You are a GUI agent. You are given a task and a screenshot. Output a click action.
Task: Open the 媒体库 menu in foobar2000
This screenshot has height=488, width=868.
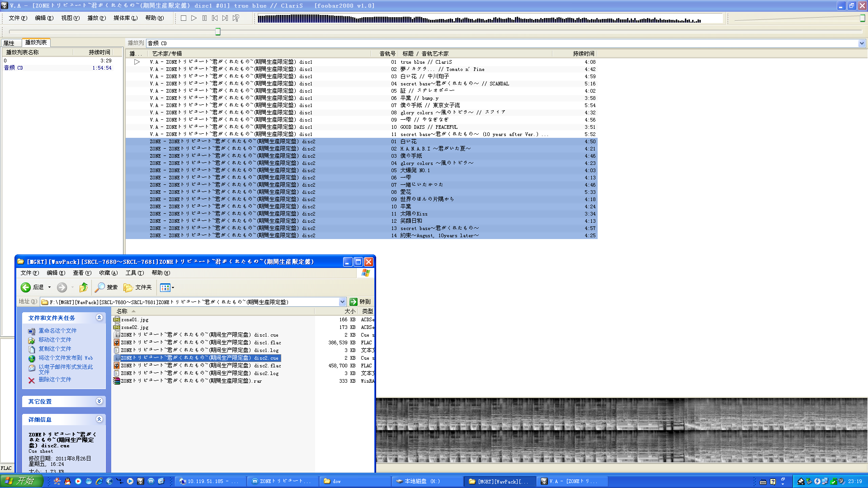click(125, 18)
